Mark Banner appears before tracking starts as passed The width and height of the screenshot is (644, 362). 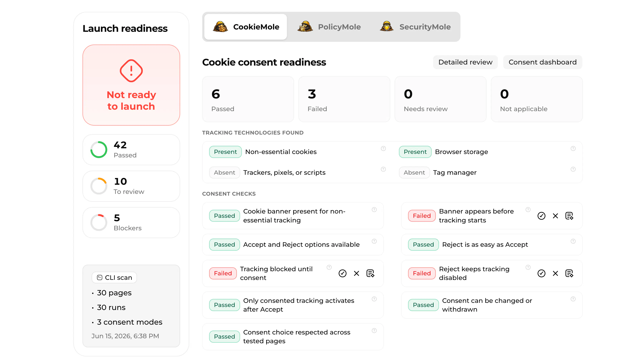pos(541,216)
